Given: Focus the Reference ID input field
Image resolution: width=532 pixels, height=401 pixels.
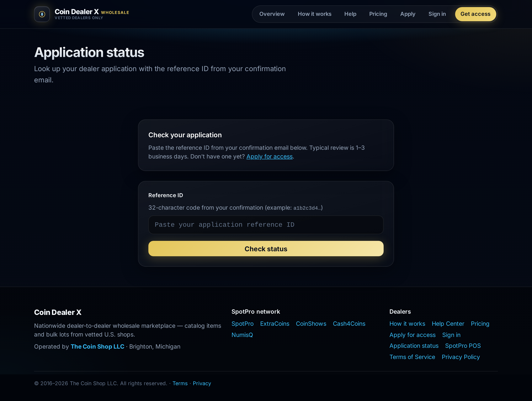Looking at the screenshot, I should (x=266, y=225).
